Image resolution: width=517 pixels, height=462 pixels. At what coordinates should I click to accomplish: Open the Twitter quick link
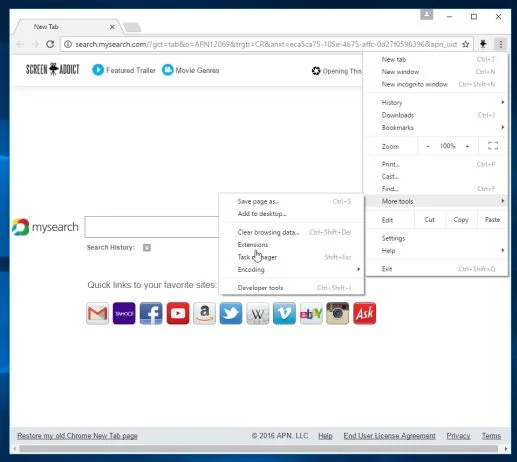tap(231, 313)
